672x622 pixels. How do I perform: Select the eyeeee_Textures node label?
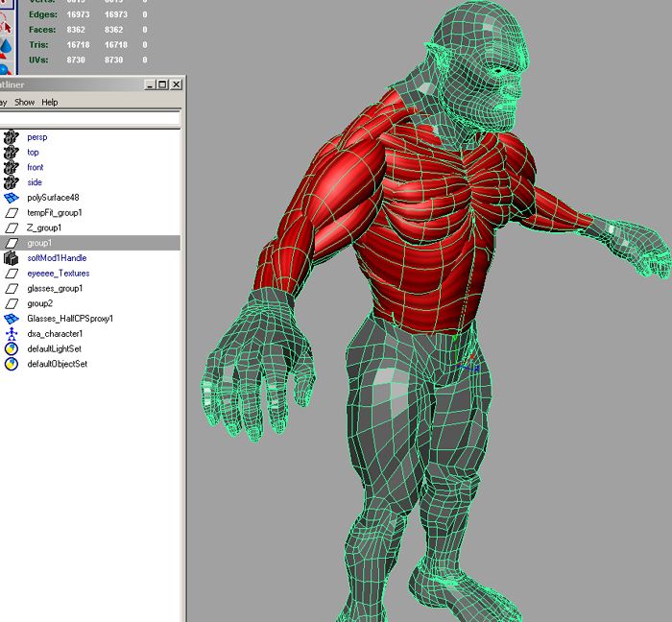pos(58,274)
